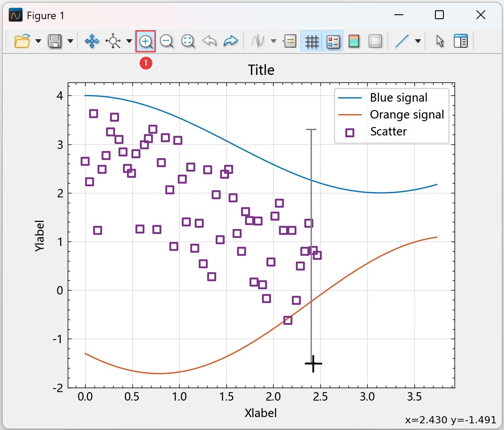Redo the view with blue forward arrow
The height and width of the screenshot is (430, 504).
230,41
